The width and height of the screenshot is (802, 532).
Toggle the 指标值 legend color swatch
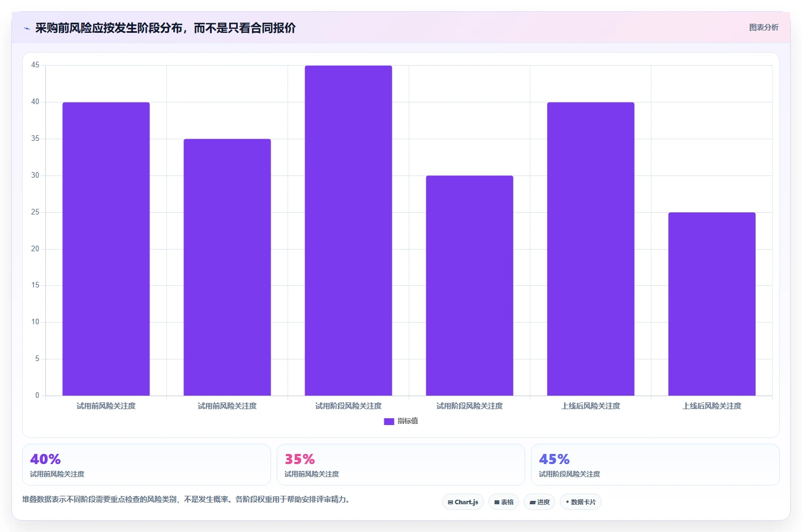389,421
